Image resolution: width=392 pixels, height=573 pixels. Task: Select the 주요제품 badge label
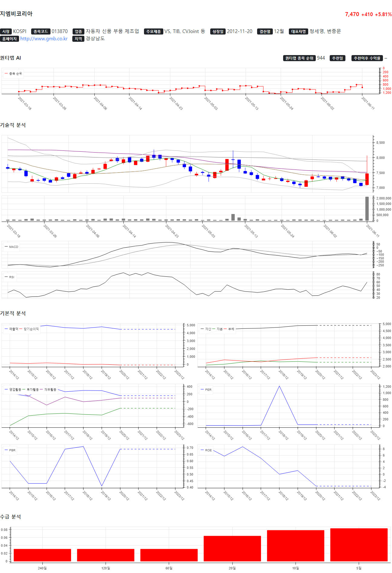click(x=153, y=31)
